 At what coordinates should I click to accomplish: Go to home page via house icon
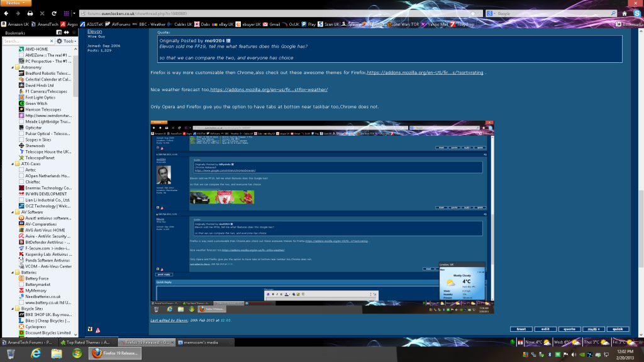point(625,14)
